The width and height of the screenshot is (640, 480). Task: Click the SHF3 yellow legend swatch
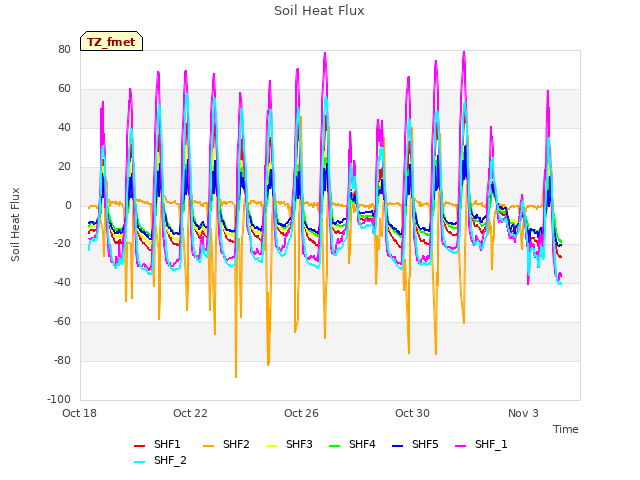[x=271, y=446]
